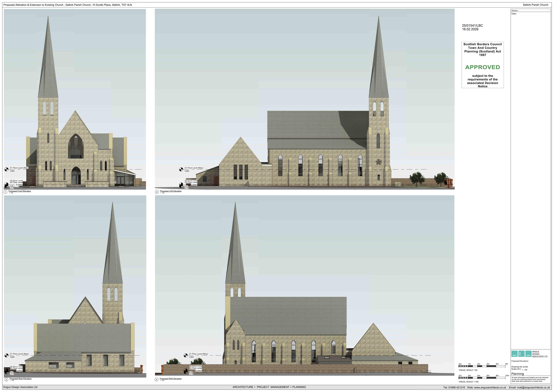Select the Proposed Rear Elevation title

[x=21, y=379]
